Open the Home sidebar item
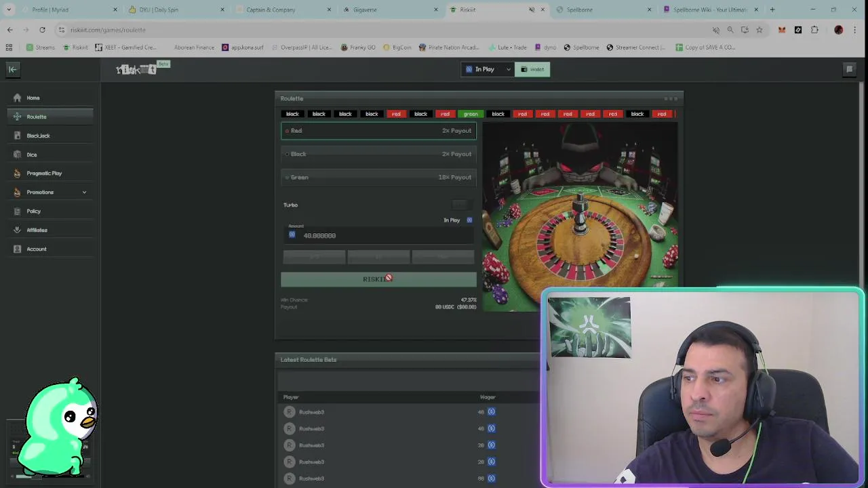Image resolution: width=868 pixels, height=488 pixels. [50, 98]
